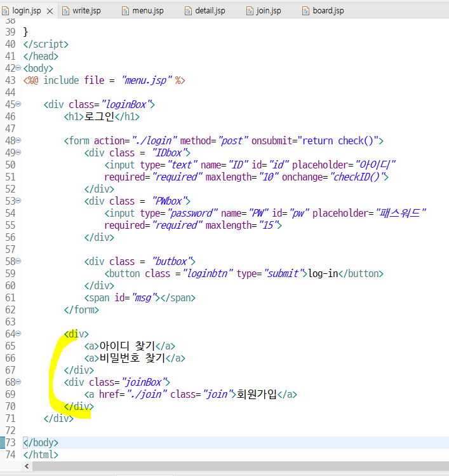Click the marker on line 73 gutter

(x=2, y=442)
